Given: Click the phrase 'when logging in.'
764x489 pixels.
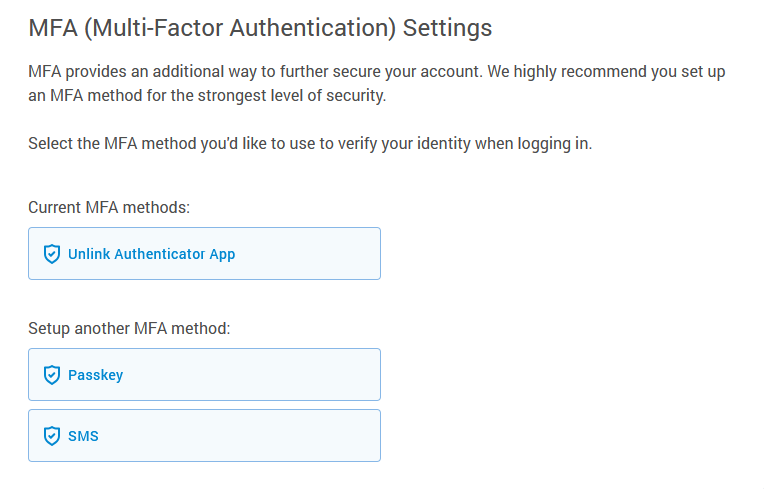Looking at the screenshot, I should [534, 144].
